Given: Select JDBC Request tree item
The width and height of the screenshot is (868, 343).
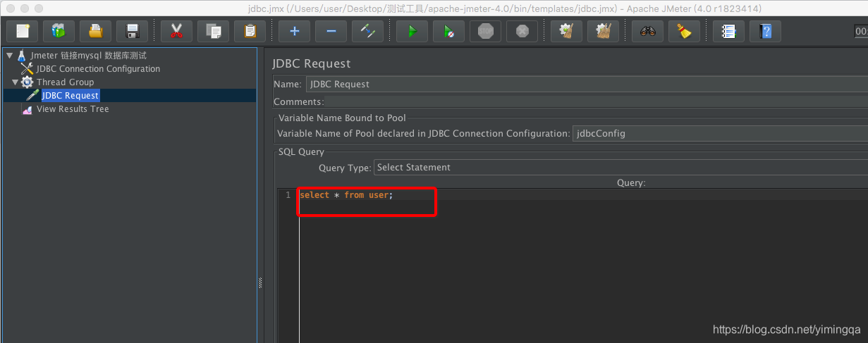Looking at the screenshot, I should [70, 96].
